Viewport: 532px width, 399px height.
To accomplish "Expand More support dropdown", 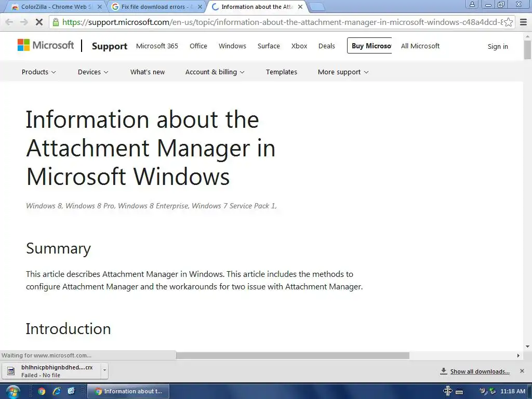I will coord(343,72).
